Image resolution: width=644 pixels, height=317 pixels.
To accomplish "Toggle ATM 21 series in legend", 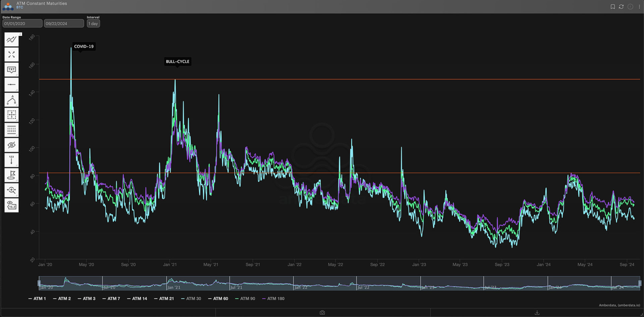I will coord(164,299).
